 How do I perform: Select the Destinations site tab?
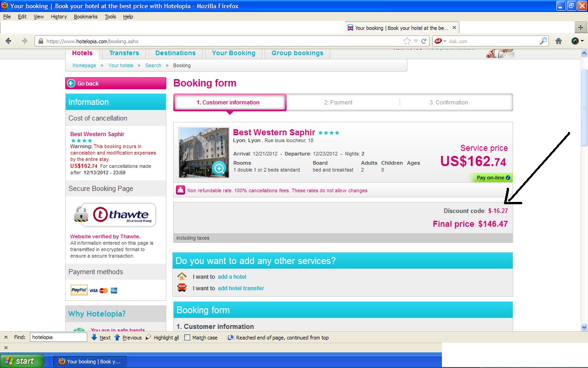(x=175, y=53)
